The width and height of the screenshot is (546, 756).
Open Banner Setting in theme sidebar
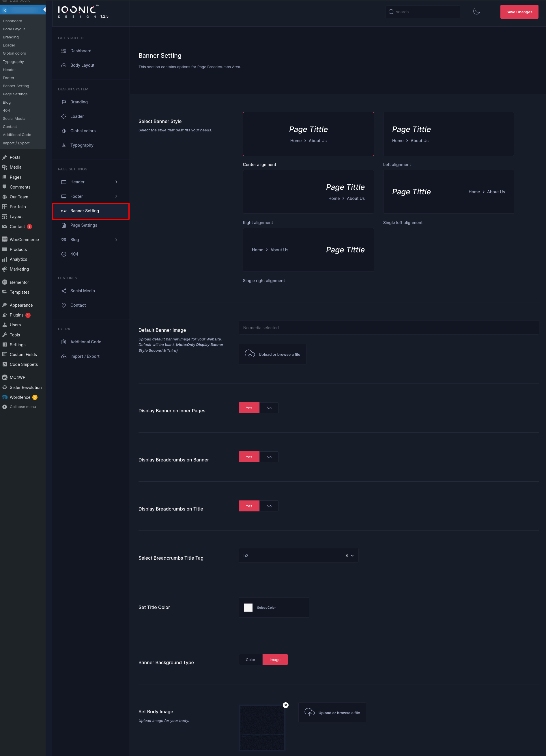coord(91,211)
